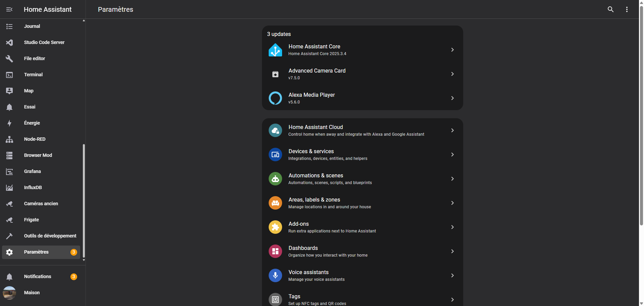Click the Dashboards grid icon
Image resolution: width=644 pixels, height=306 pixels.
pos(275,251)
